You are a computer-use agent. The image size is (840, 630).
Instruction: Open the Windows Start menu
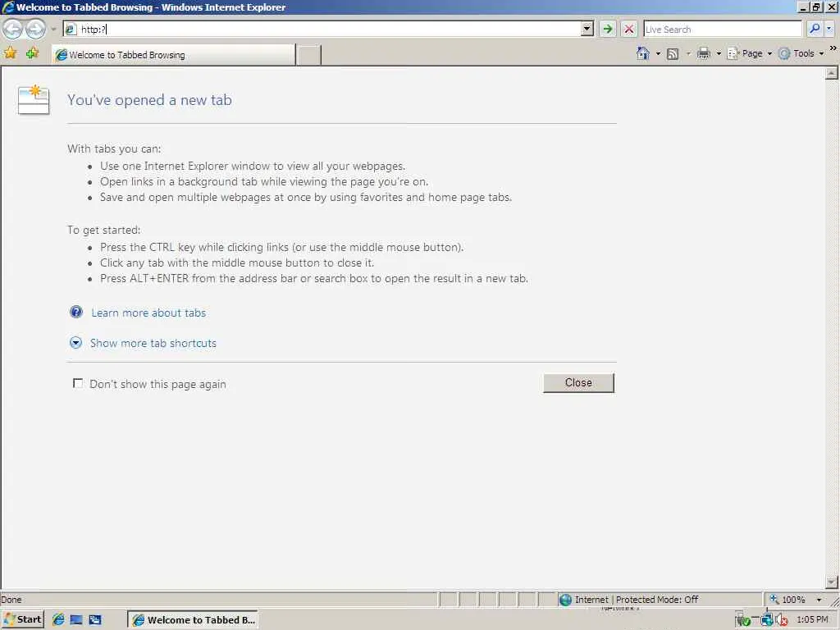coord(23,619)
